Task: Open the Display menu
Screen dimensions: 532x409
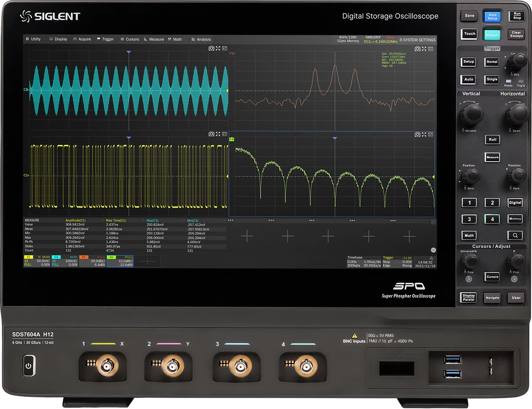Action: [59, 39]
